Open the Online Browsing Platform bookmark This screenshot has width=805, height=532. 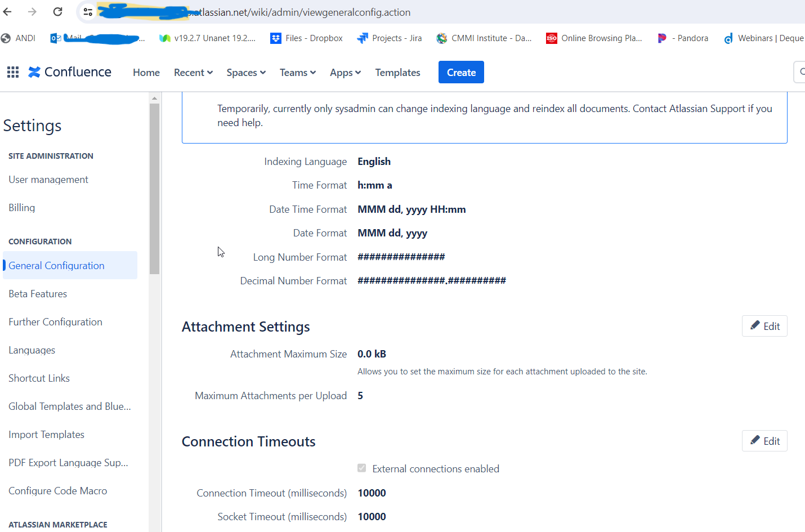(594, 38)
